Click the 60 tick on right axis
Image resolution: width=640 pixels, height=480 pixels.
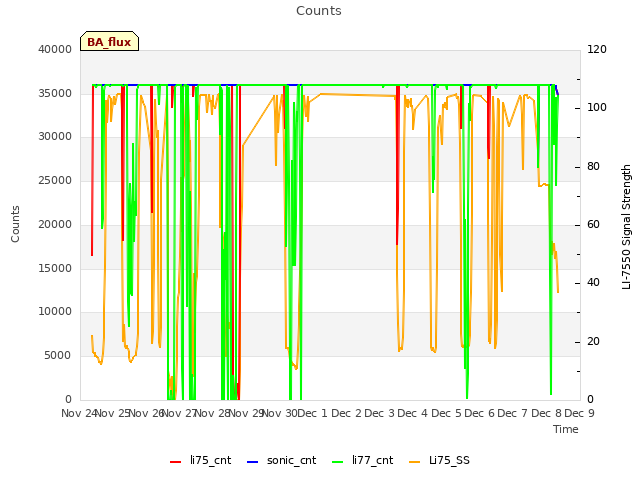(593, 224)
